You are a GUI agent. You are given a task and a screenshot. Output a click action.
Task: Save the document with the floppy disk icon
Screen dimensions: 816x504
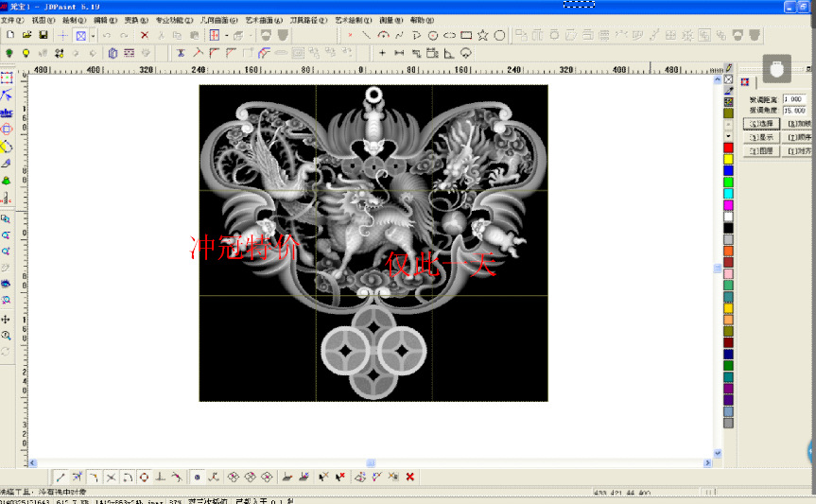pos(43,35)
